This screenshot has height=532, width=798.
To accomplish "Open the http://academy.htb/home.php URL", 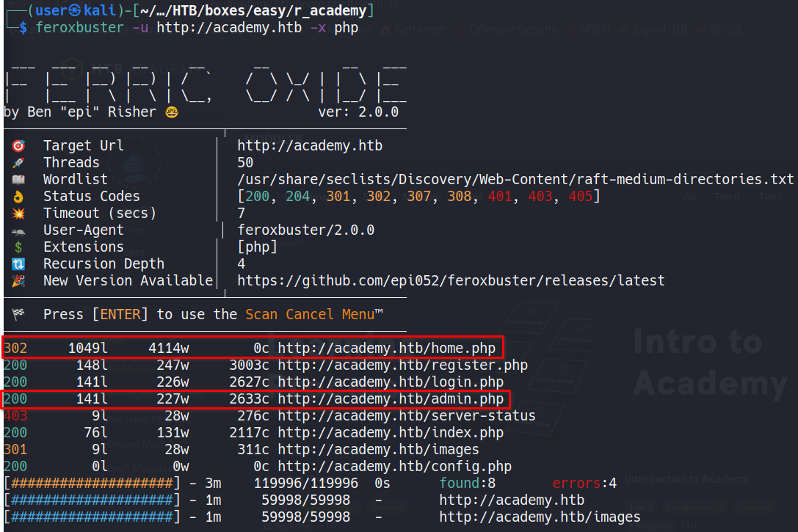I will 386,349.
